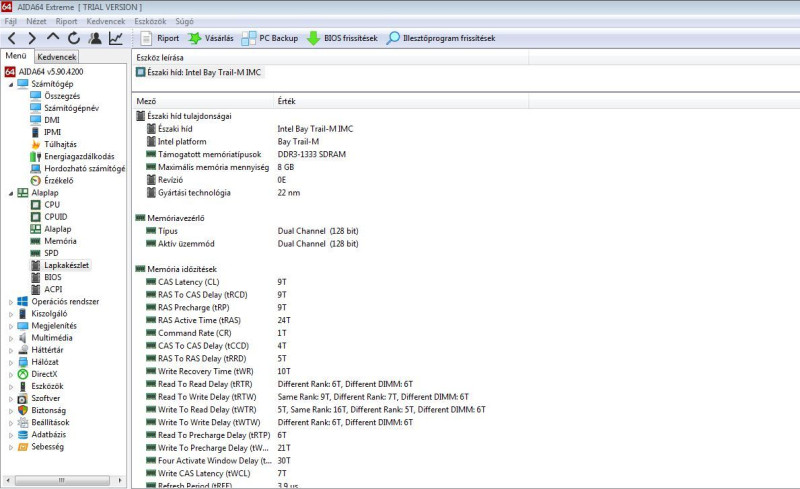Viewport: 800px width, 489px height.
Task: Open Illesztőprogram frissítések
Action: click(x=441, y=38)
